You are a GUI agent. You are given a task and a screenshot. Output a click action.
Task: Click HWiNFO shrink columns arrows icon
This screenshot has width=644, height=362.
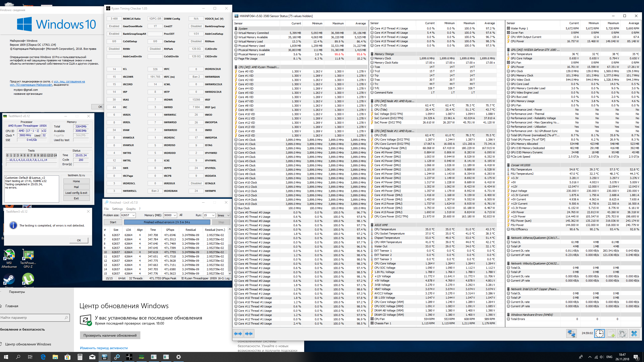(x=249, y=334)
